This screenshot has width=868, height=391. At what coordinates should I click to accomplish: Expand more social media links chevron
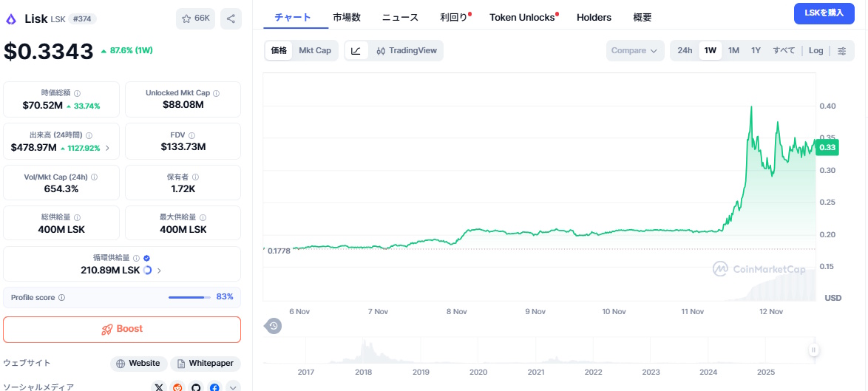(x=233, y=387)
